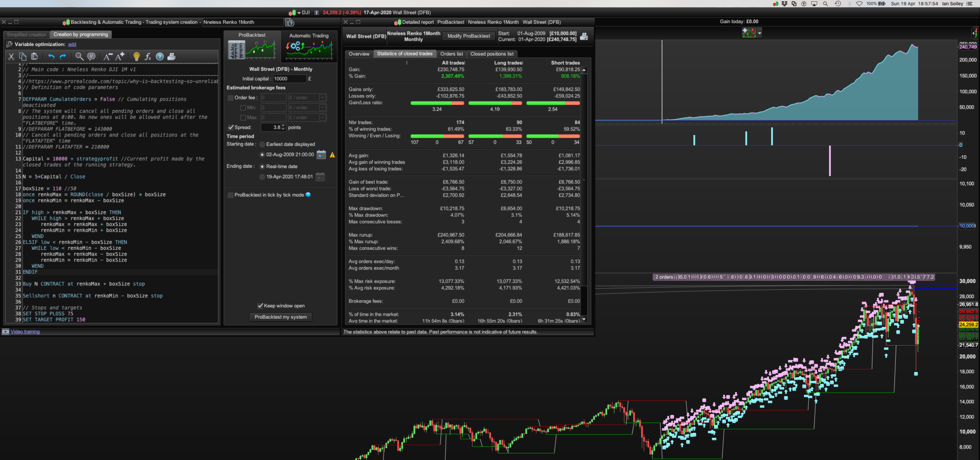This screenshot has width=980, height=460.
Task: Open editor help question-mark icon
Action: [160, 56]
